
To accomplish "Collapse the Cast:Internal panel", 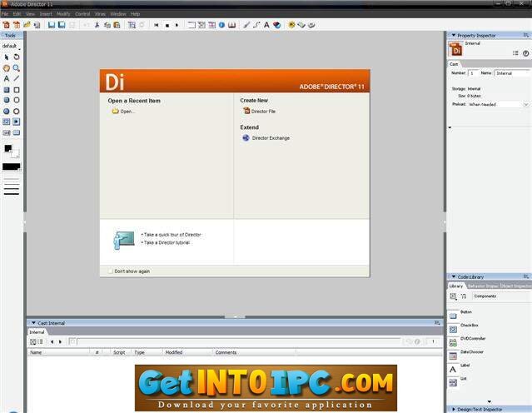I will pos(33,323).
